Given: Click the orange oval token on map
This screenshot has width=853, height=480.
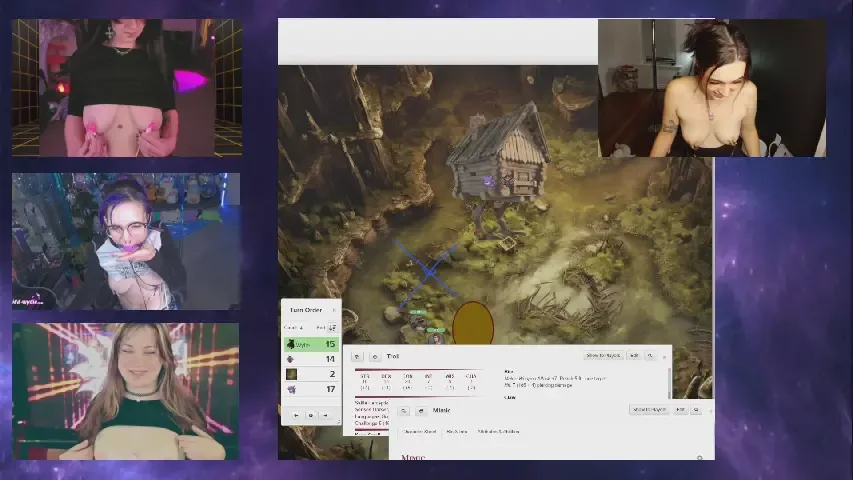Looking at the screenshot, I should [473, 324].
